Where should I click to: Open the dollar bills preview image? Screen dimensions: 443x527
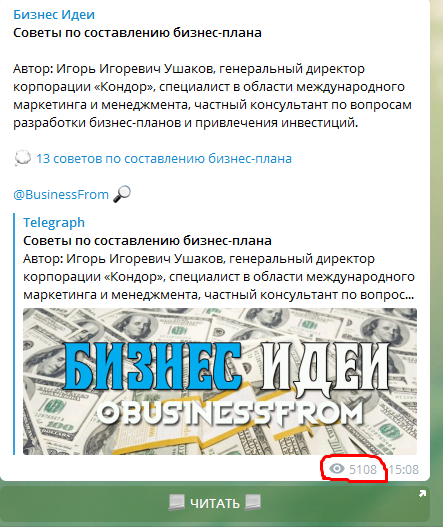tap(220, 381)
